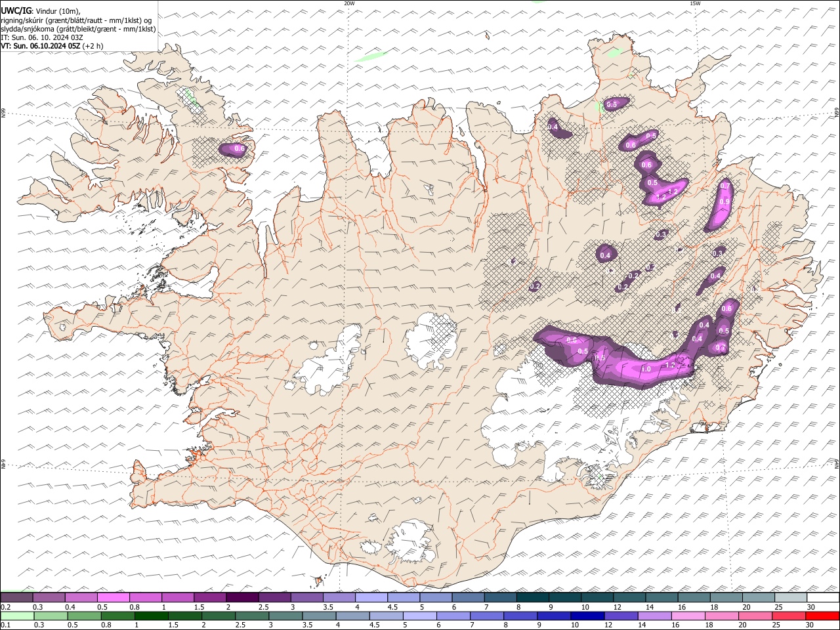Image resolution: width=840 pixels, height=630 pixels.
Task: Click the 1.0 precipitation value on the map
Action: coord(646,369)
